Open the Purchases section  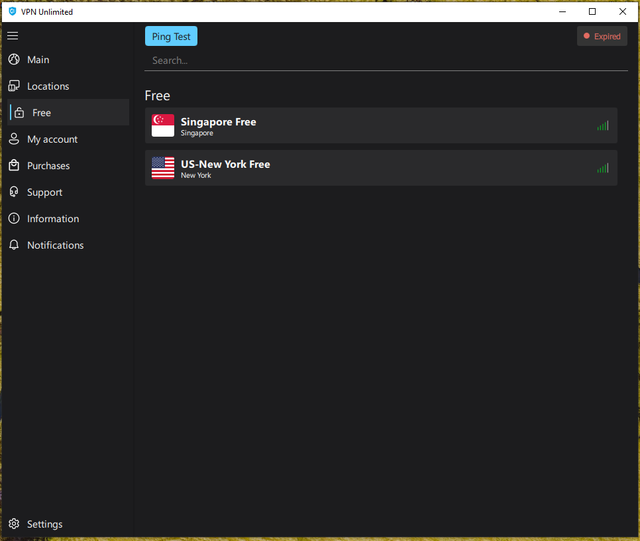[68, 166]
